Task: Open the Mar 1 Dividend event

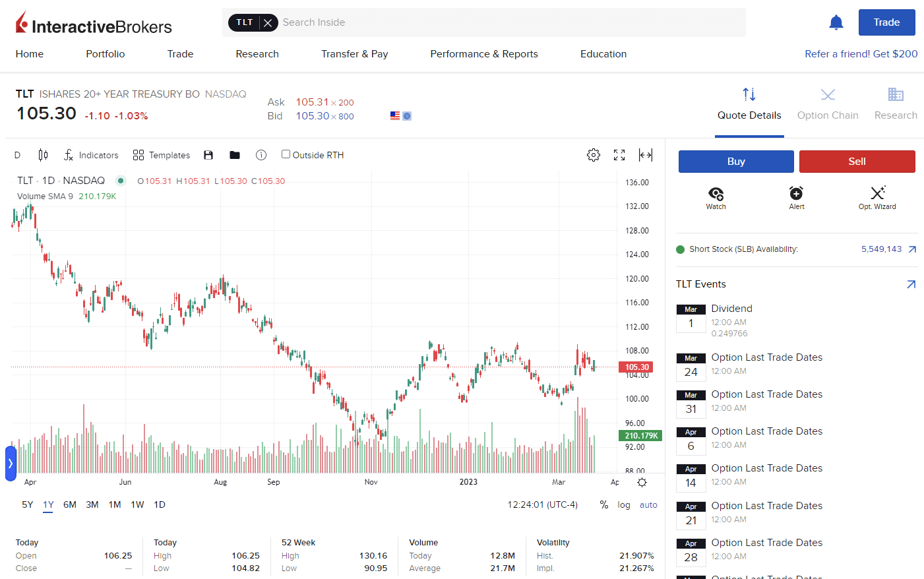Action: point(797,320)
